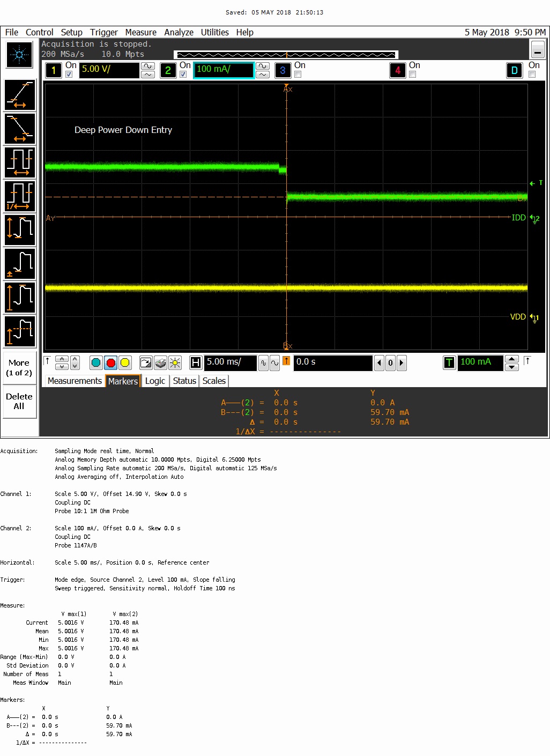Toggle channel 1 On checkbox
Image resolution: width=550 pixels, height=756 pixels.
pyautogui.click(x=69, y=75)
